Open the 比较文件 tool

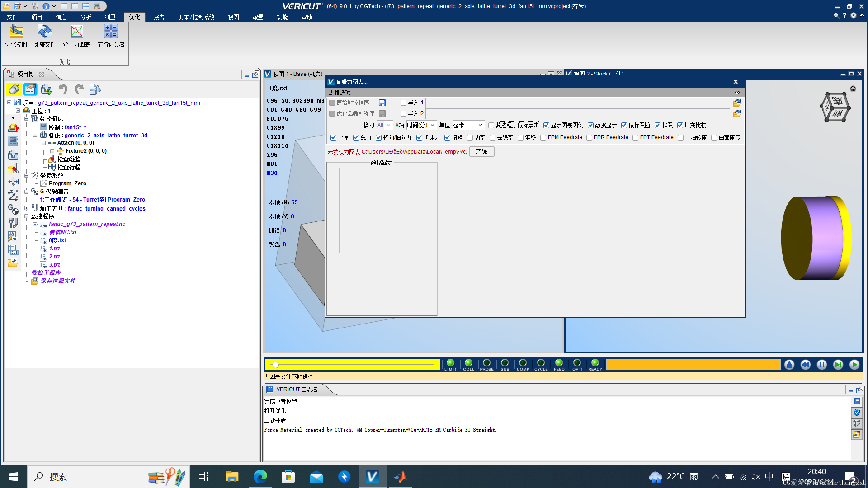point(45,36)
